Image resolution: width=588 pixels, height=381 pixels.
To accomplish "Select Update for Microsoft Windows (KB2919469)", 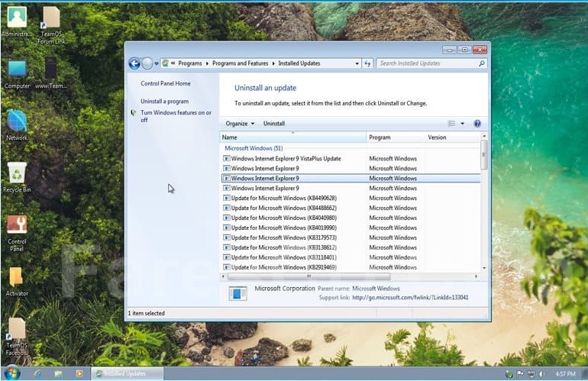I will coord(351,267).
